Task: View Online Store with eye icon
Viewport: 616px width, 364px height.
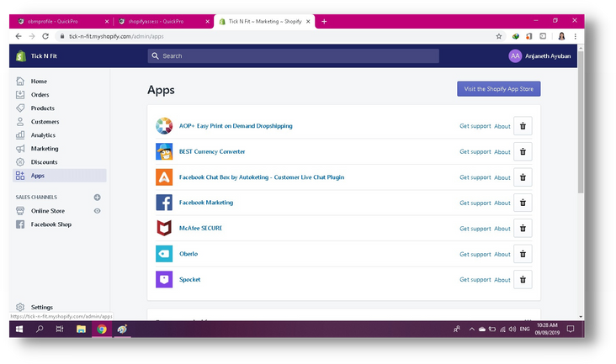Action: pos(97,211)
